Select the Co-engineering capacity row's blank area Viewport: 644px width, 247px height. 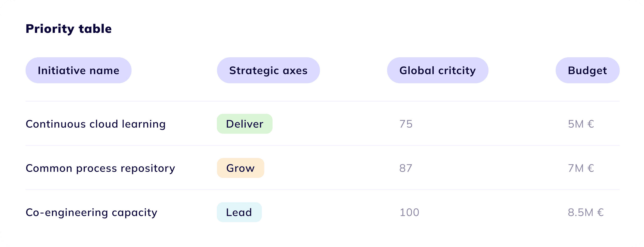(x=331, y=212)
